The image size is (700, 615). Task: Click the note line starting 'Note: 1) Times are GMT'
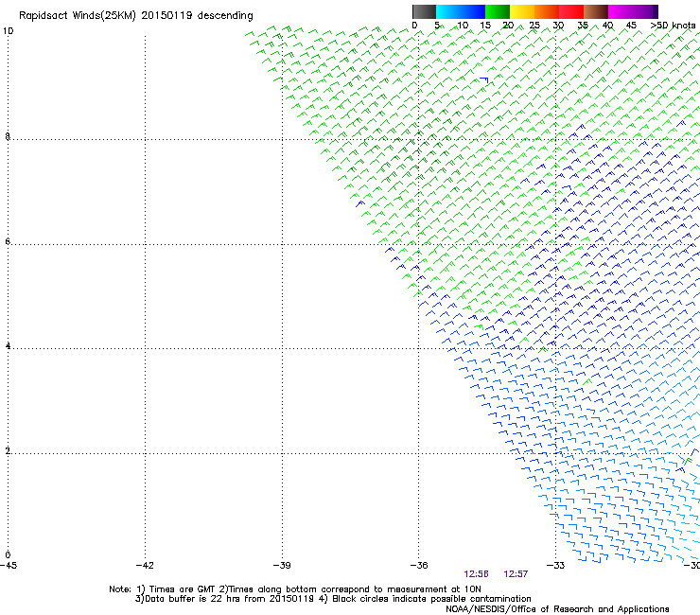[295, 589]
